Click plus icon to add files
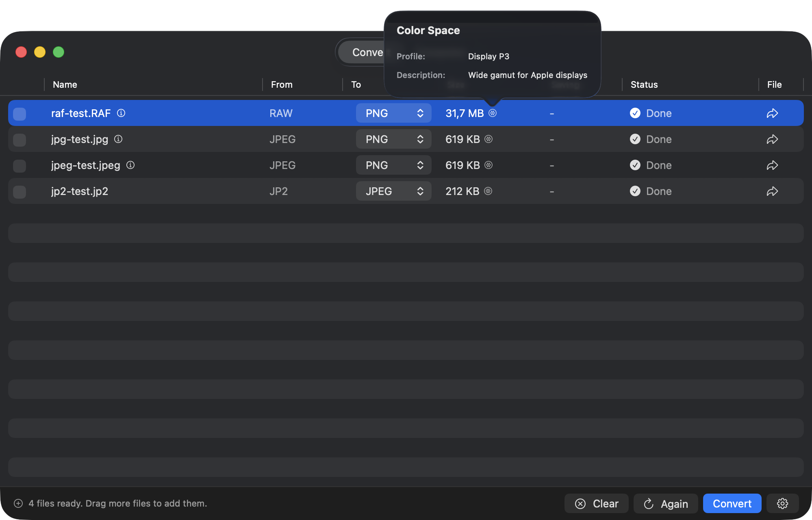Image resolution: width=812 pixels, height=520 pixels. [18, 503]
